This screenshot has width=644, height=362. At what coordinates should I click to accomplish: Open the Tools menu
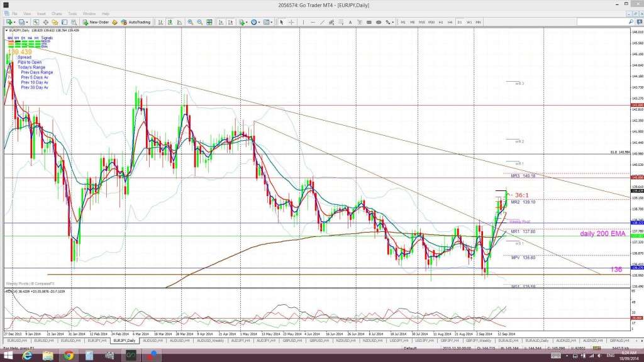72,14
